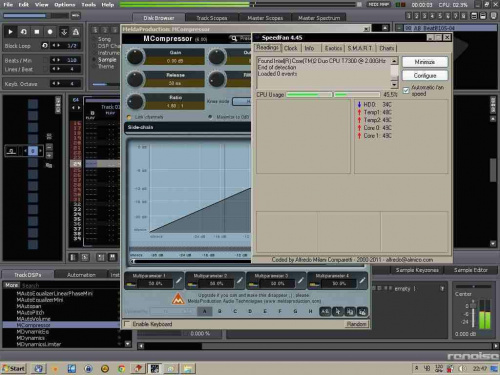The image size is (500, 375).
Task: Click SpeedFan Minimize button
Action: coord(425,62)
